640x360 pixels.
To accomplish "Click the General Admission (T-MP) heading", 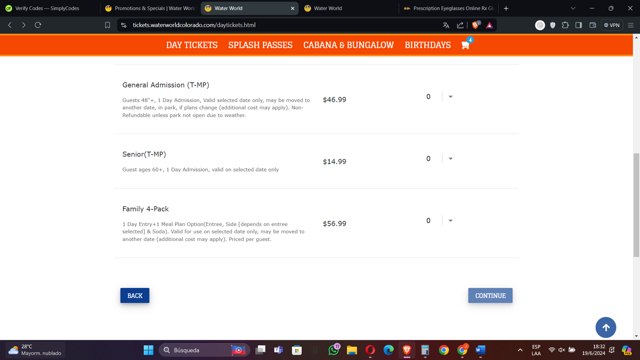I will (x=166, y=85).
